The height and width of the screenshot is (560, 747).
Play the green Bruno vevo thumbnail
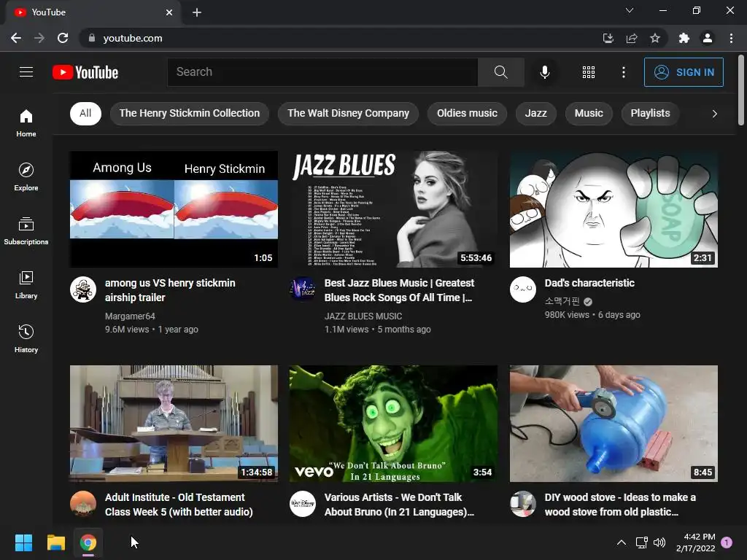point(393,424)
